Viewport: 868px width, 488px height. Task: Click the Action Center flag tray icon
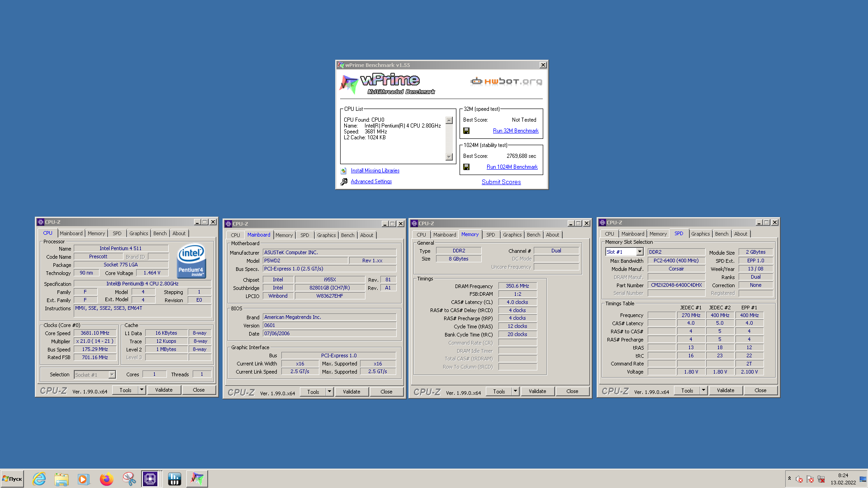tap(810, 479)
